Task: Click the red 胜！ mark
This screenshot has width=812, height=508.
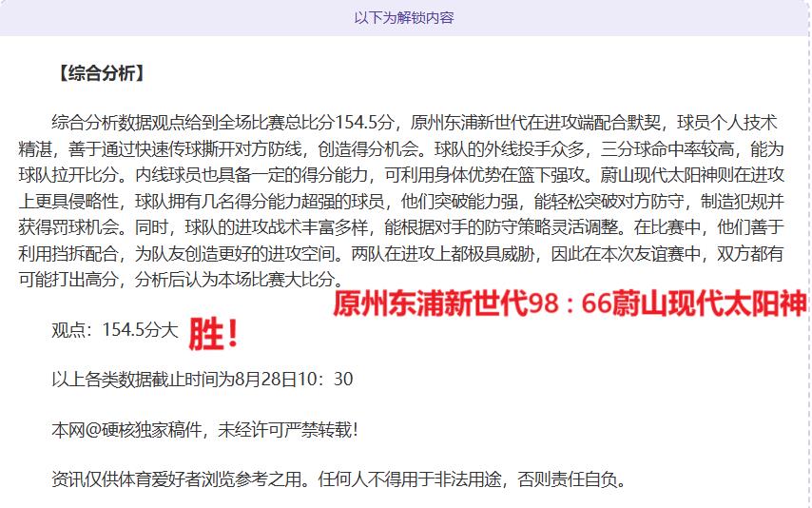Action: (213, 334)
